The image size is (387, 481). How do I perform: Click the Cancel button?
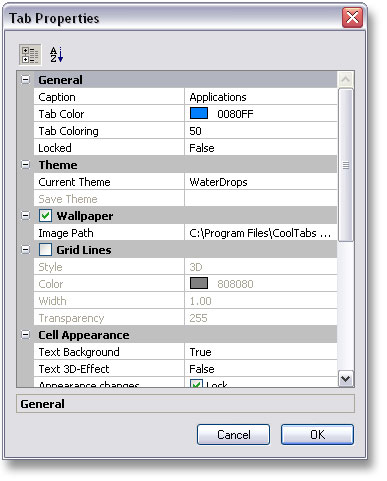click(x=233, y=434)
